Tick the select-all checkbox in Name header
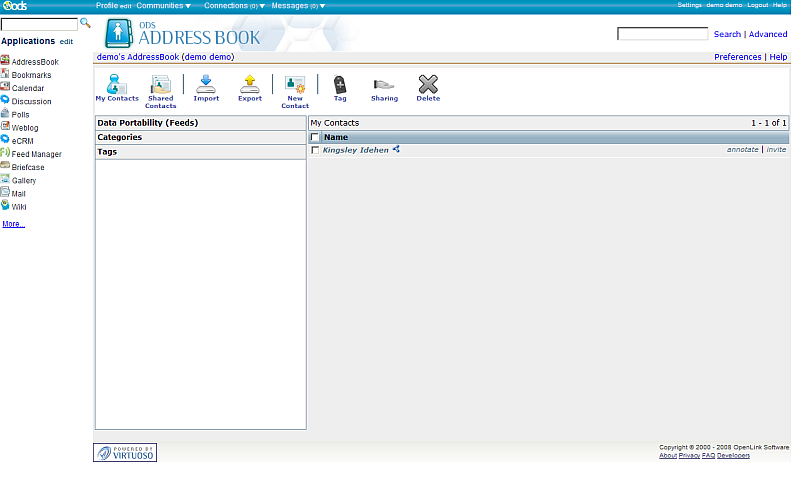Screen dimensions: 800x492 tap(315, 137)
